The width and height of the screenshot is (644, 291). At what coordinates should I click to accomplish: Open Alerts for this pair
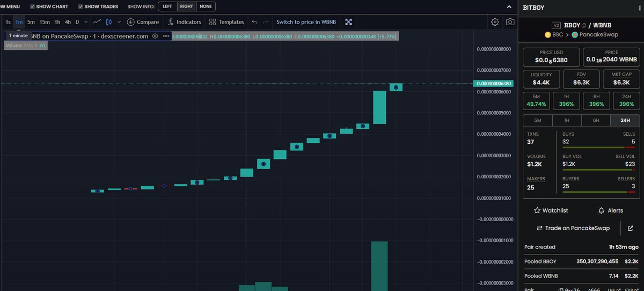click(611, 210)
